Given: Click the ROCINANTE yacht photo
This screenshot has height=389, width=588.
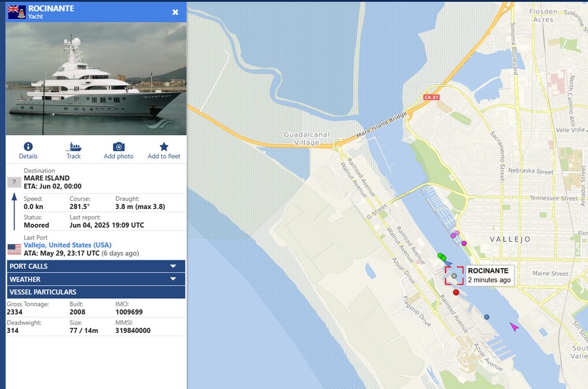Looking at the screenshot, I should (96, 78).
